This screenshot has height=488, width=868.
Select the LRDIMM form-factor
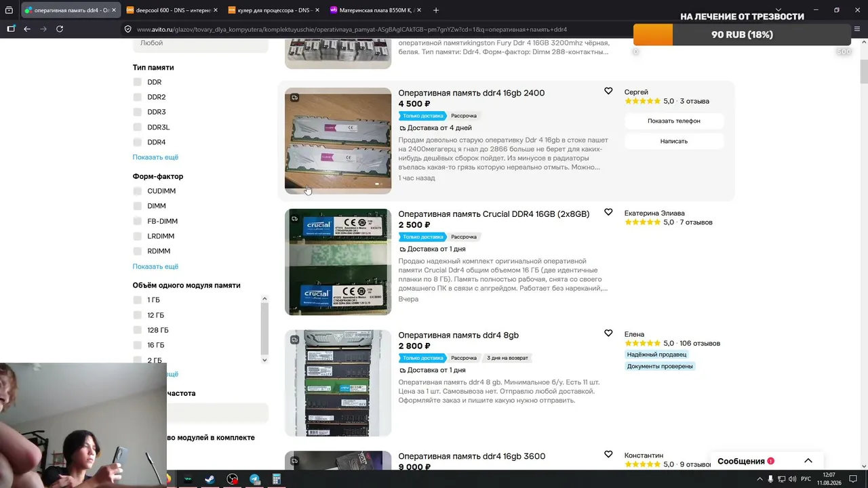(x=138, y=237)
